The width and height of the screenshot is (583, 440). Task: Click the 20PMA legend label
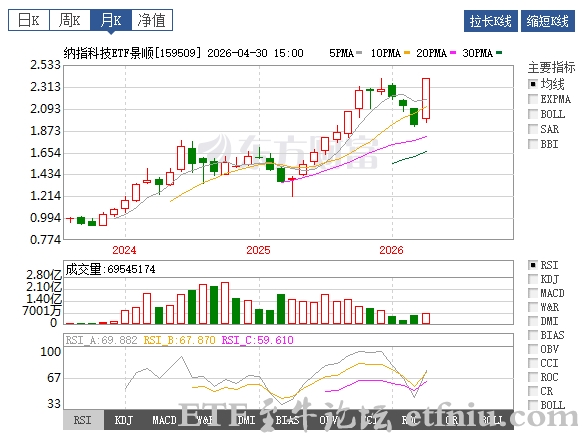432,53
